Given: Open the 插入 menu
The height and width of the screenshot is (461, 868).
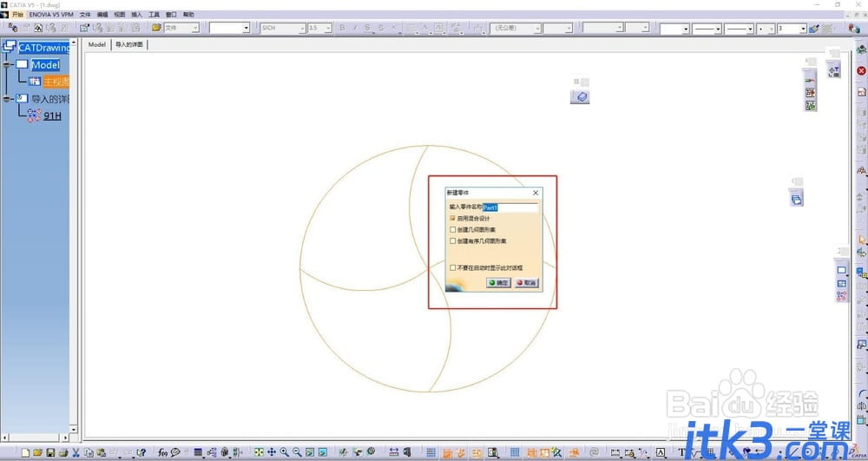Looking at the screenshot, I should tap(137, 15).
